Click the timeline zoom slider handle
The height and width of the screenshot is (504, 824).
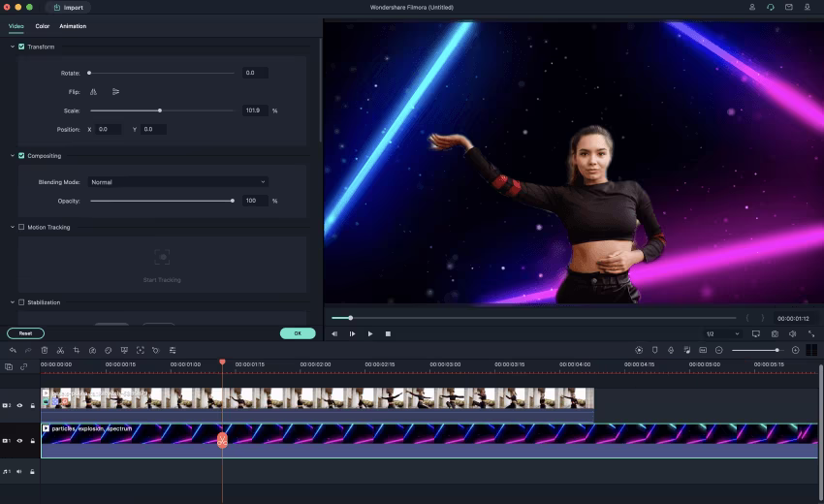point(776,350)
